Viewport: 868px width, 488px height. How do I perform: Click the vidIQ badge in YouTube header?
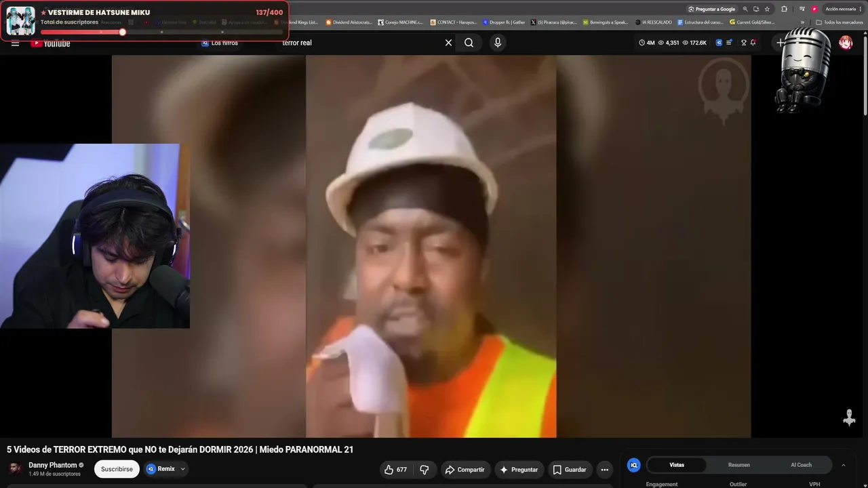[x=719, y=43]
